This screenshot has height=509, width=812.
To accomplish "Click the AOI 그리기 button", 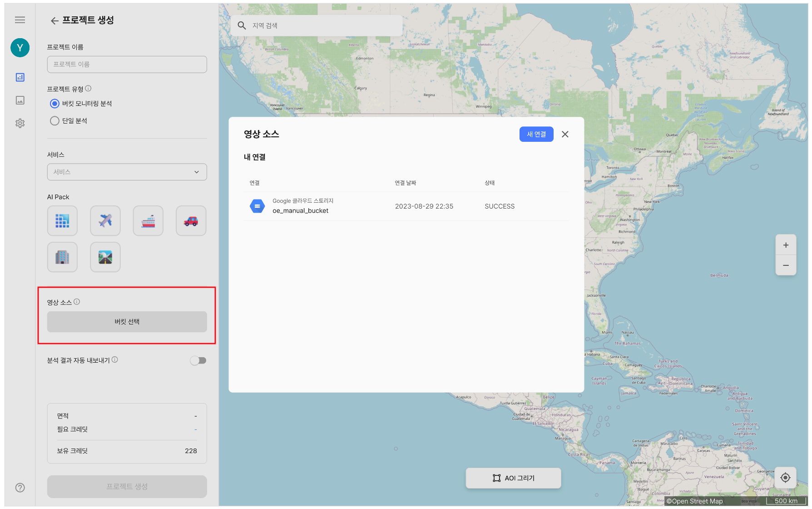I will (513, 478).
